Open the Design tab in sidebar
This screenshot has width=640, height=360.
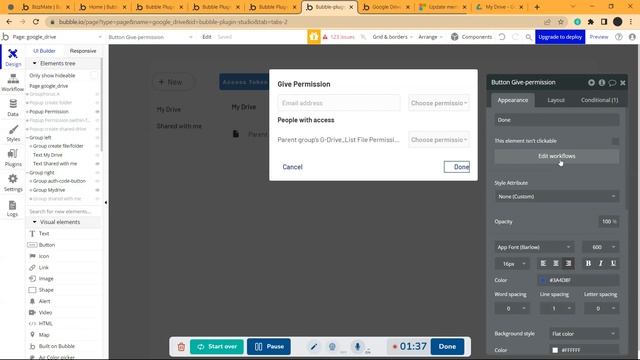(x=13, y=58)
